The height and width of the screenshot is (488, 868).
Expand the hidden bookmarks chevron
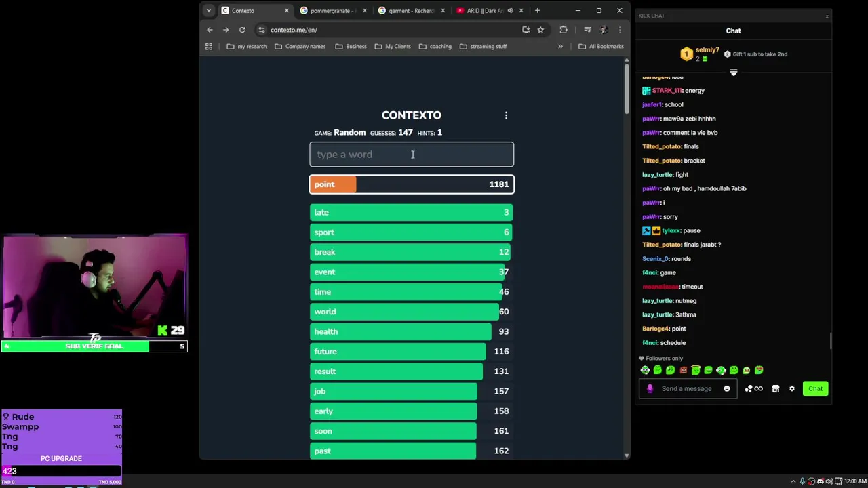click(x=560, y=46)
